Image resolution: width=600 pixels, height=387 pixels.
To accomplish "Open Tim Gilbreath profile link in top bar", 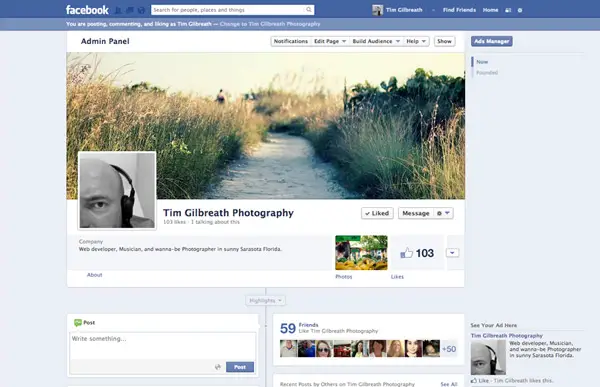I will click(x=404, y=10).
